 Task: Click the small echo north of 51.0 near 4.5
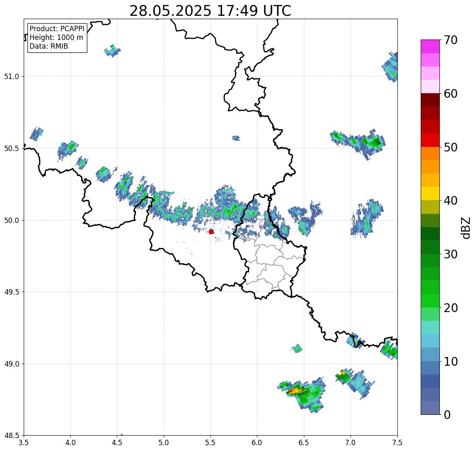112,51
